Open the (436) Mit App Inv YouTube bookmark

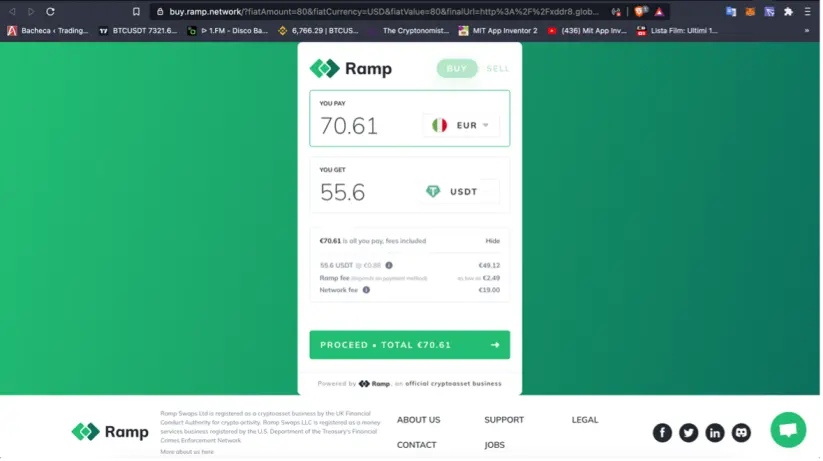point(587,31)
